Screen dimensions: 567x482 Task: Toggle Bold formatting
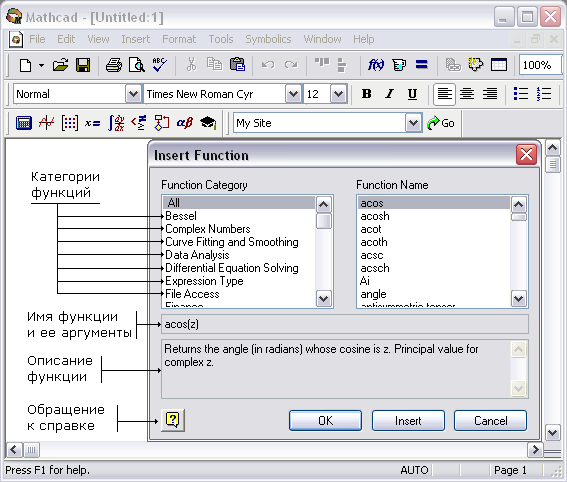[366, 94]
